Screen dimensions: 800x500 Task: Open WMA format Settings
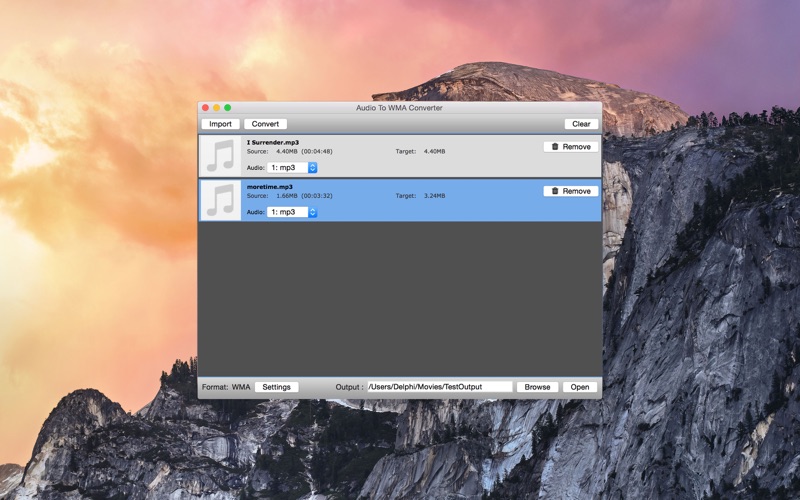pyautogui.click(x=277, y=387)
